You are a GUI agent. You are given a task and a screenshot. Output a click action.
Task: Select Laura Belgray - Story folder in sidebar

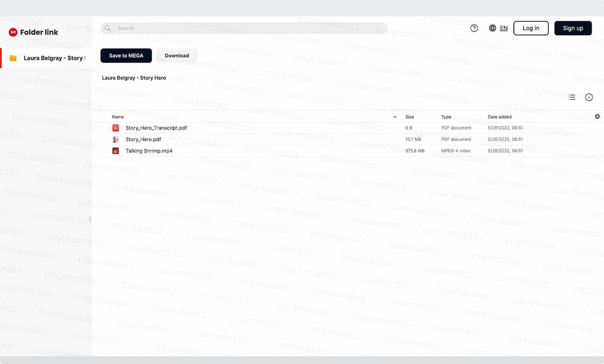click(x=46, y=58)
